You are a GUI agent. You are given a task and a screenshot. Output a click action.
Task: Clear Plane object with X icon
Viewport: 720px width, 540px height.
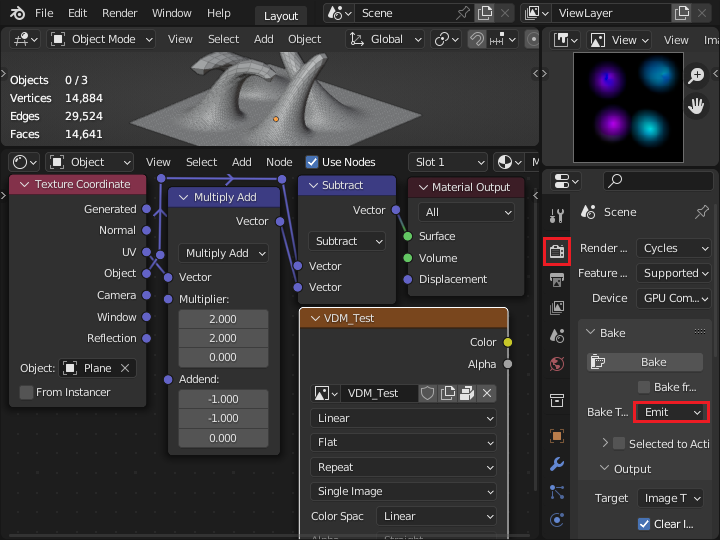(x=125, y=368)
